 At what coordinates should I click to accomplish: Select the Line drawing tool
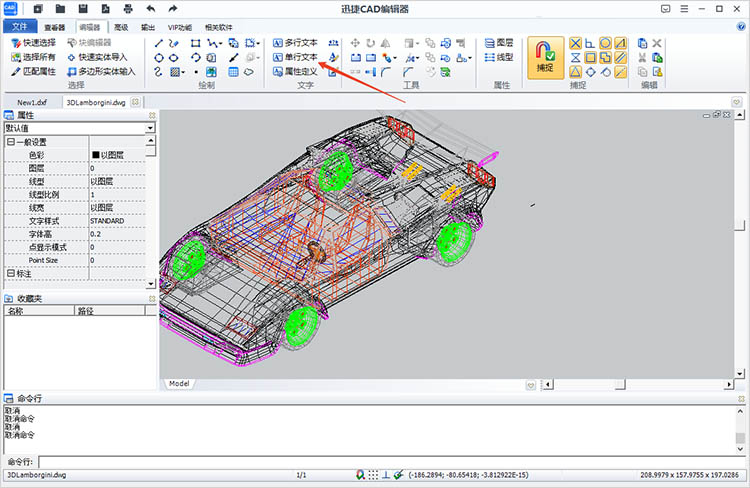[x=159, y=43]
